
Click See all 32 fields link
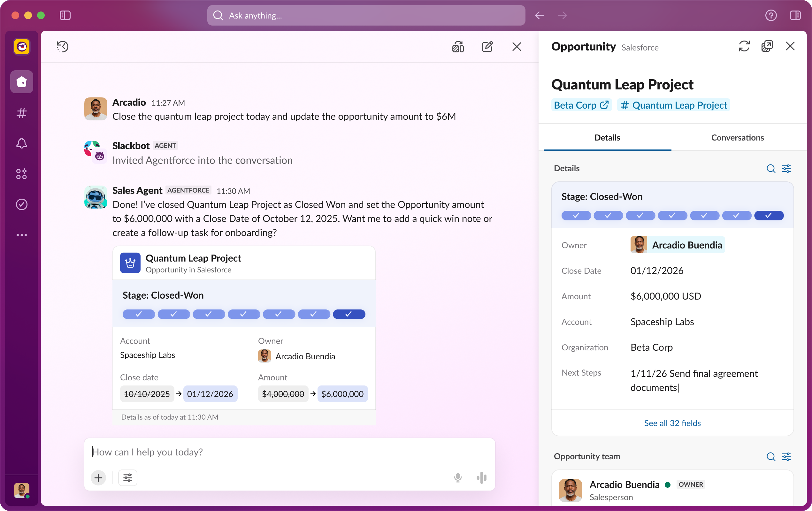pos(672,423)
